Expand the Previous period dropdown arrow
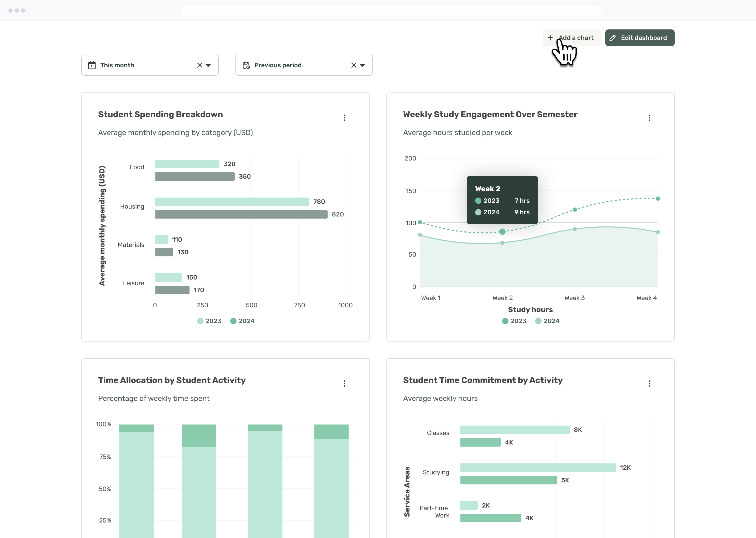756x538 pixels. point(362,65)
